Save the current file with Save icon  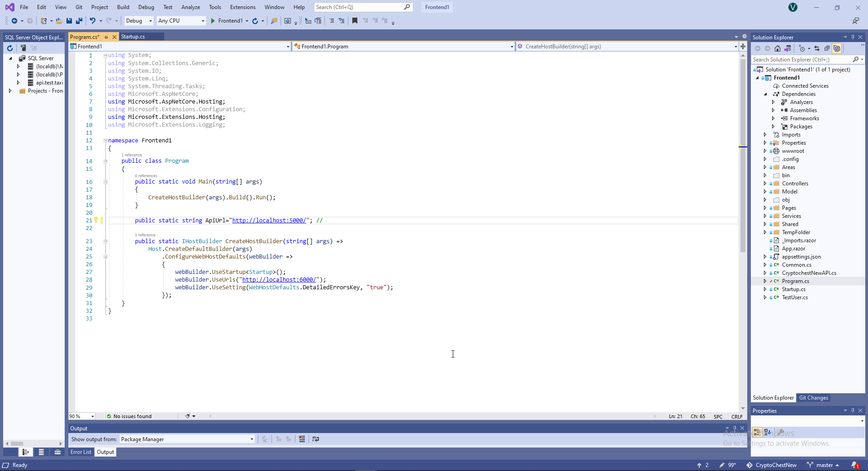pos(69,21)
